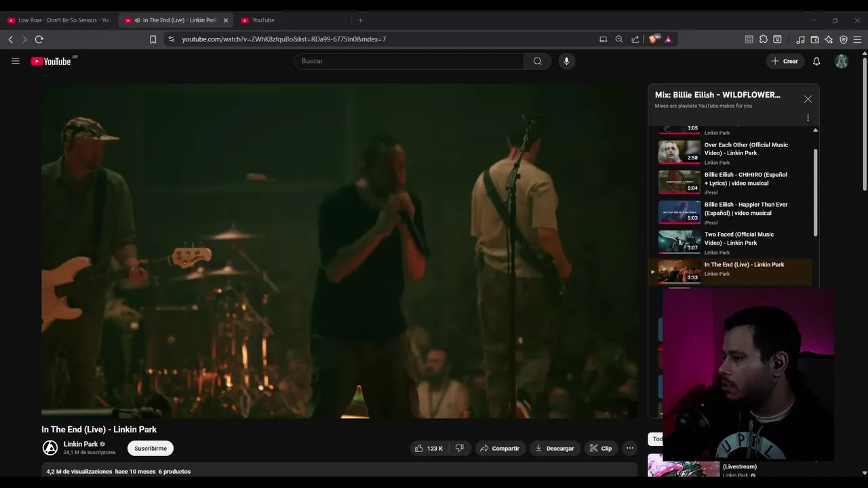Open a new browser tab
This screenshot has width=868, height=488.
360,20
